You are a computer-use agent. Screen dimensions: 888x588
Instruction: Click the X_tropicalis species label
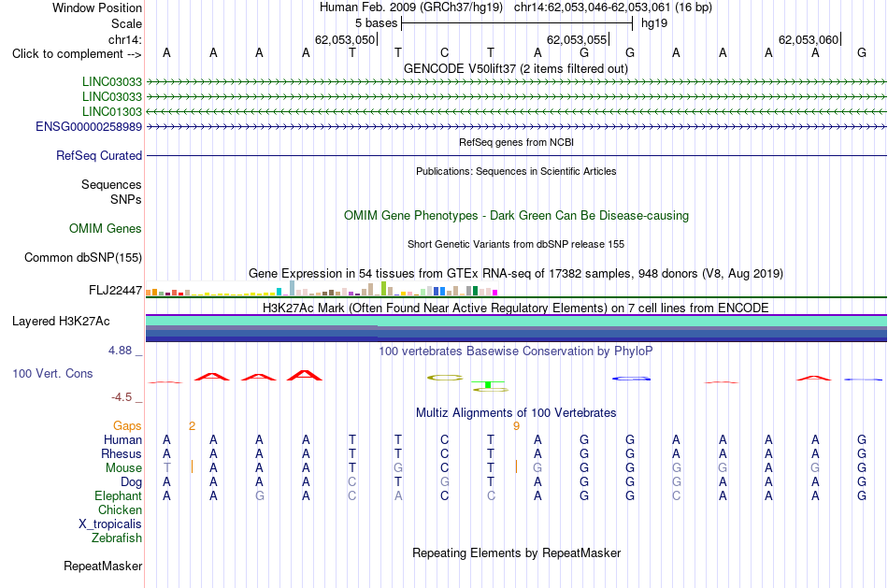110,524
